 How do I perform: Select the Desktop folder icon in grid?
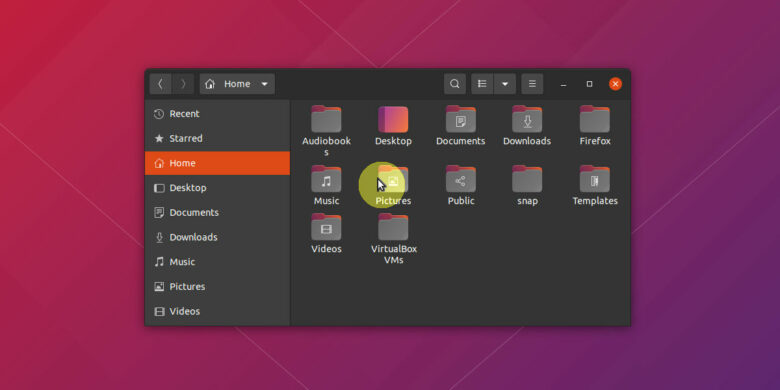393,119
